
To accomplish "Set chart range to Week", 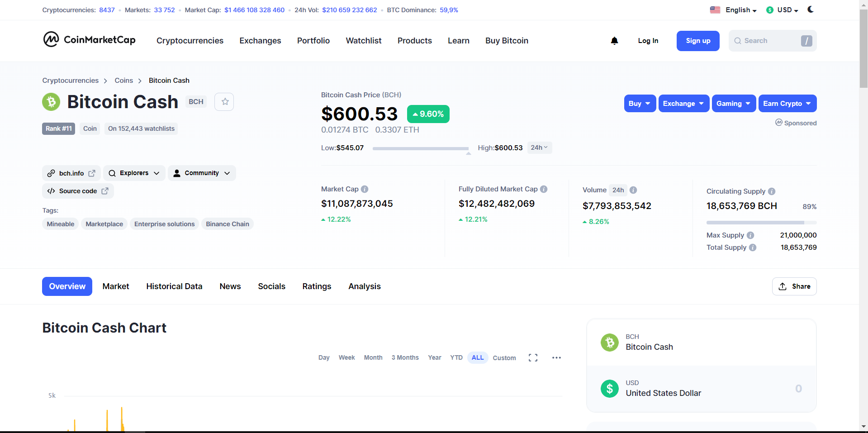I will [346, 358].
